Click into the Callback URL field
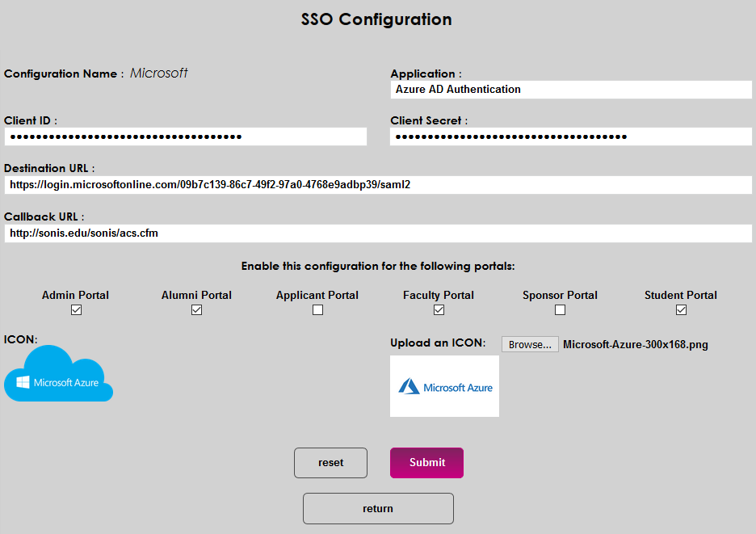 [x=378, y=233]
